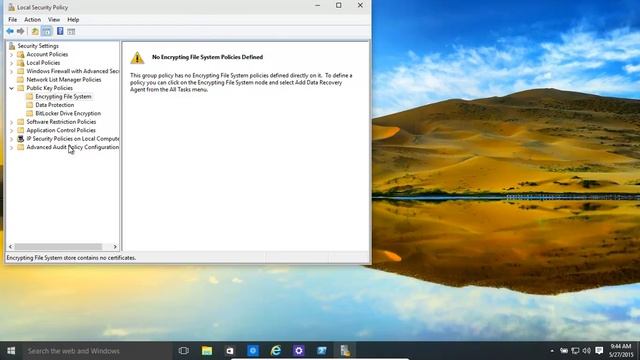The height and width of the screenshot is (360, 640).
Task: Click the Windows Firewall folder icon
Action: pos(20,71)
